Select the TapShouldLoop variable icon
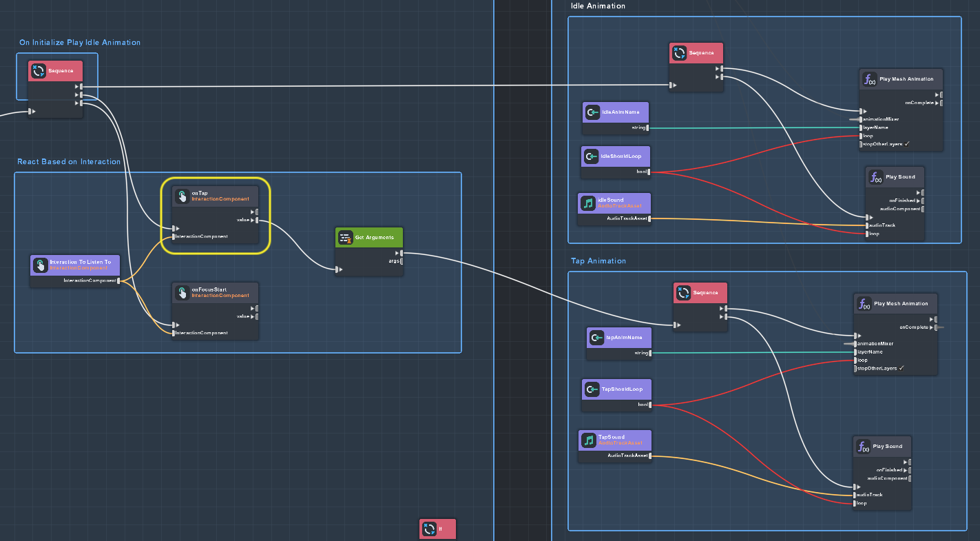980x541 pixels. [x=592, y=389]
